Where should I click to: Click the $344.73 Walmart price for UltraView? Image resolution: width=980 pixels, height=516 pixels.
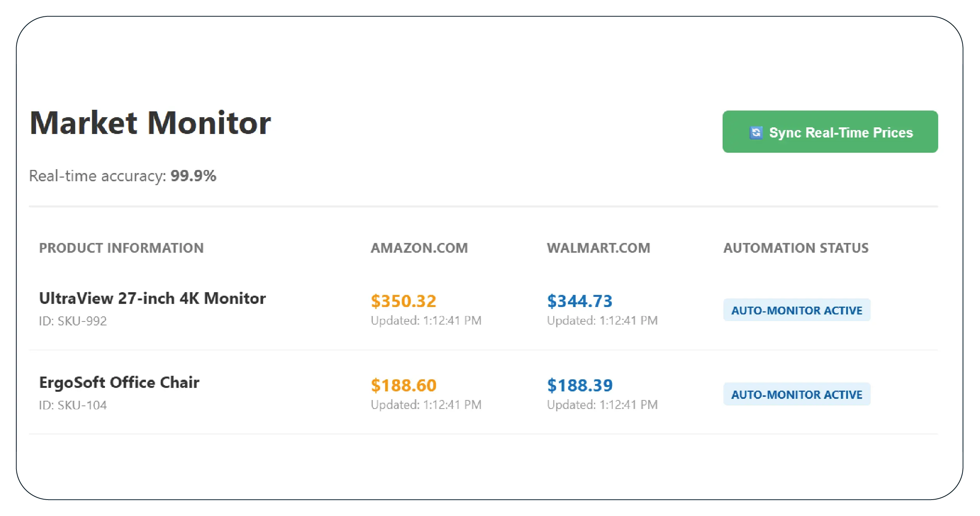(580, 301)
